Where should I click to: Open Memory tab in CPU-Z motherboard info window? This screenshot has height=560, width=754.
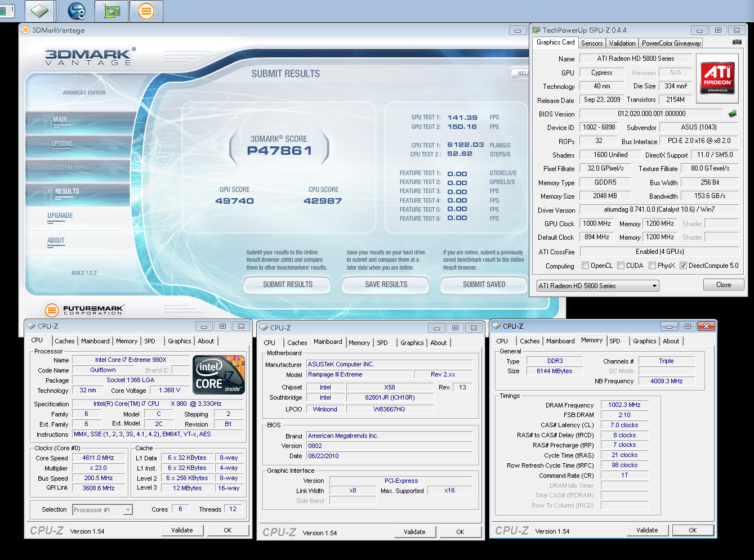(359, 343)
